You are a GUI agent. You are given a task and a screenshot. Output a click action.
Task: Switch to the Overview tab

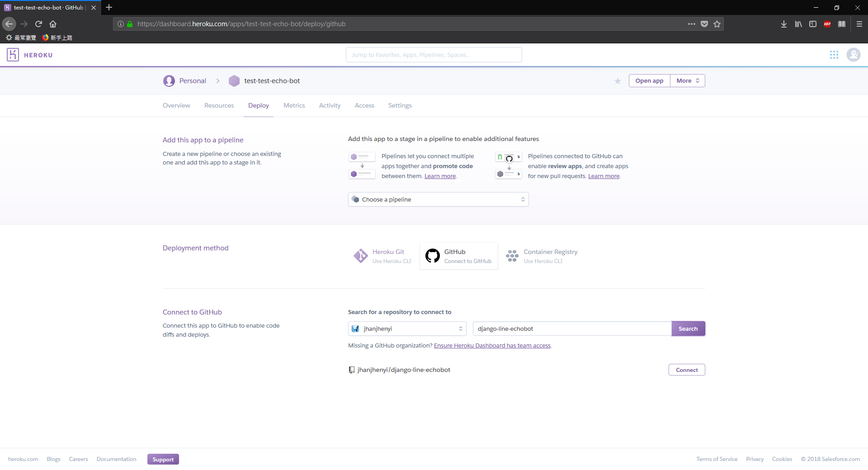point(176,105)
